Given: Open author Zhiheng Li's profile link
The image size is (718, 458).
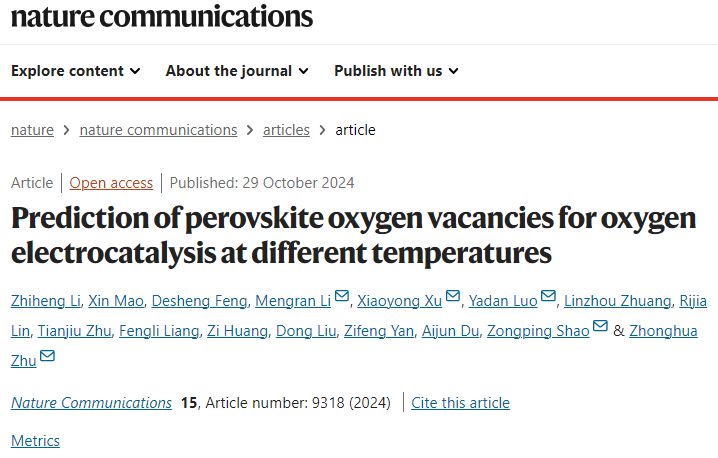Looking at the screenshot, I should coord(46,301).
